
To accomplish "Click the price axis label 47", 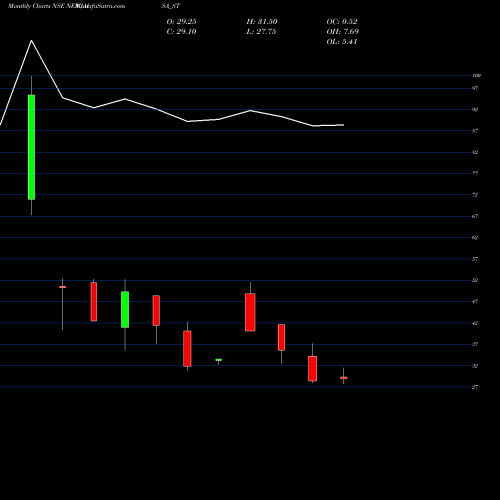I will (475, 302).
